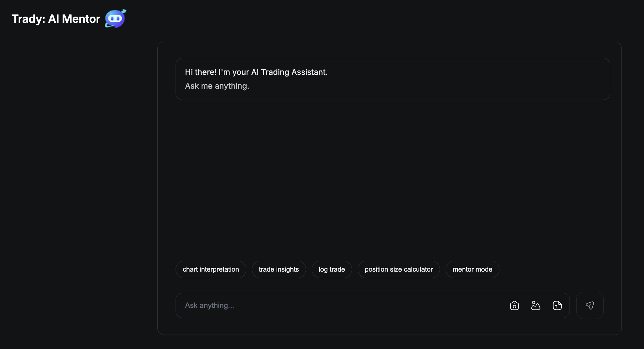Choose the log trade shortcut
Image resolution: width=644 pixels, height=349 pixels.
(331, 269)
